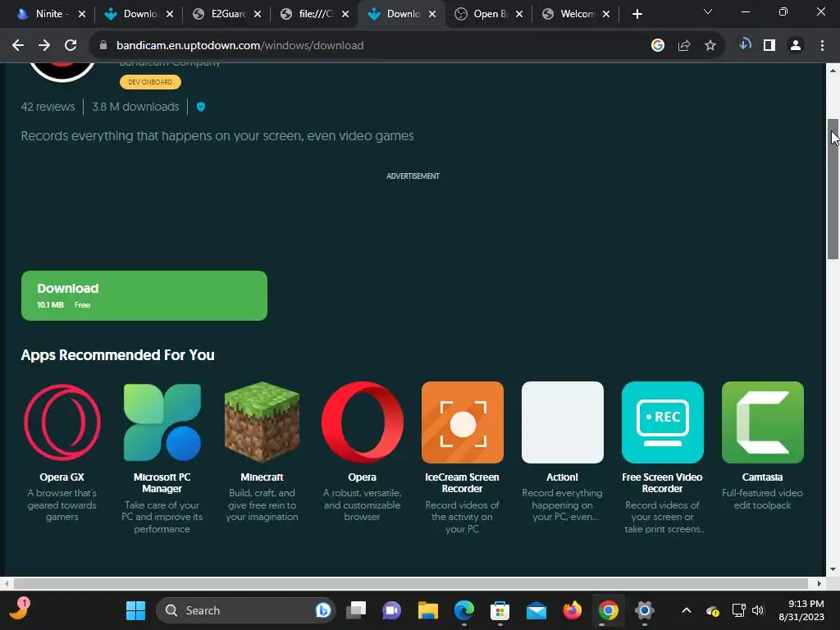Switch to the second Download tab
Viewport: 840px width, 630px height.
pyautogui.click(x=402, y=14)
